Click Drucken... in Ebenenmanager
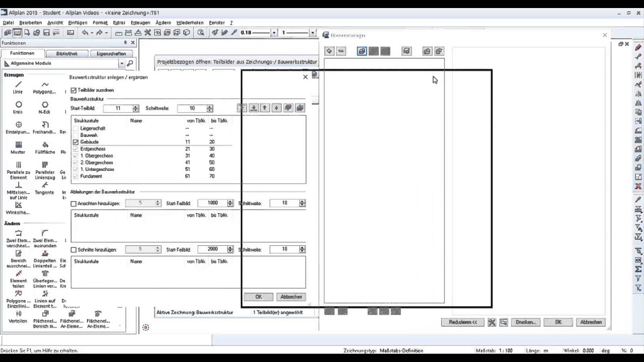Viewport: 644px width, 362px height. tap(526, 322)
